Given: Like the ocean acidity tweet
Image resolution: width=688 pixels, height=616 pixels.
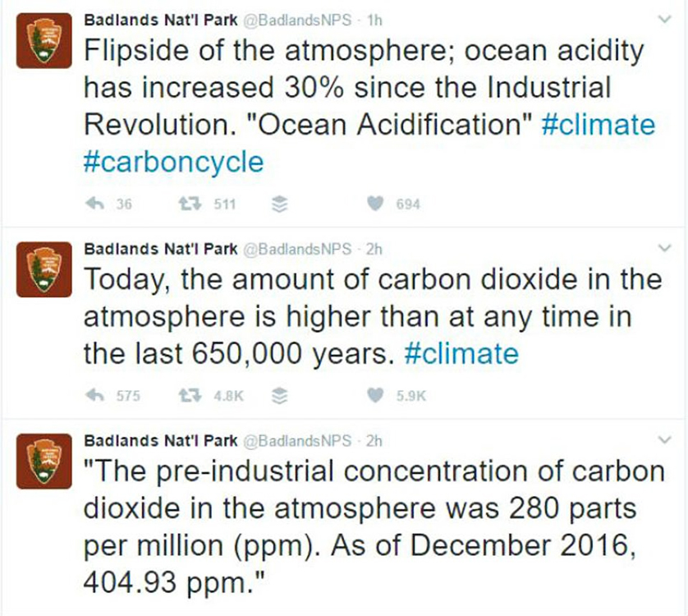Looking at the screenshot, I should click(375, 204).
